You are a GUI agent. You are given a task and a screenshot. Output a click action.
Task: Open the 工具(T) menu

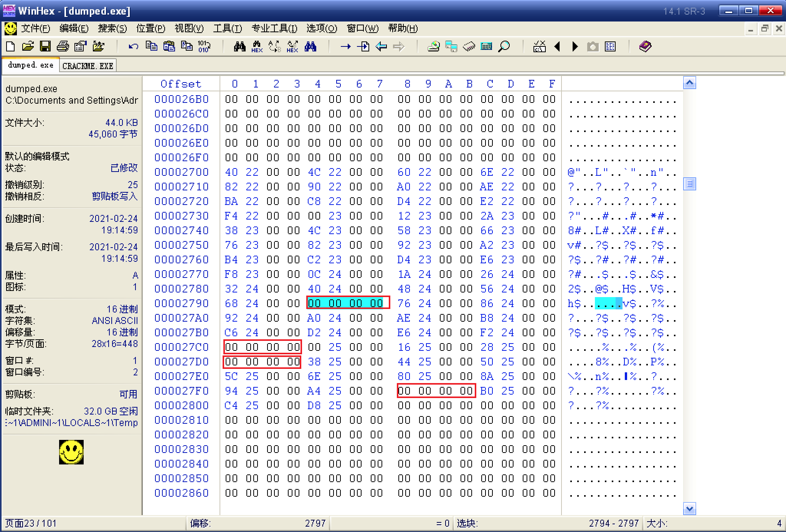coord(227,28)
